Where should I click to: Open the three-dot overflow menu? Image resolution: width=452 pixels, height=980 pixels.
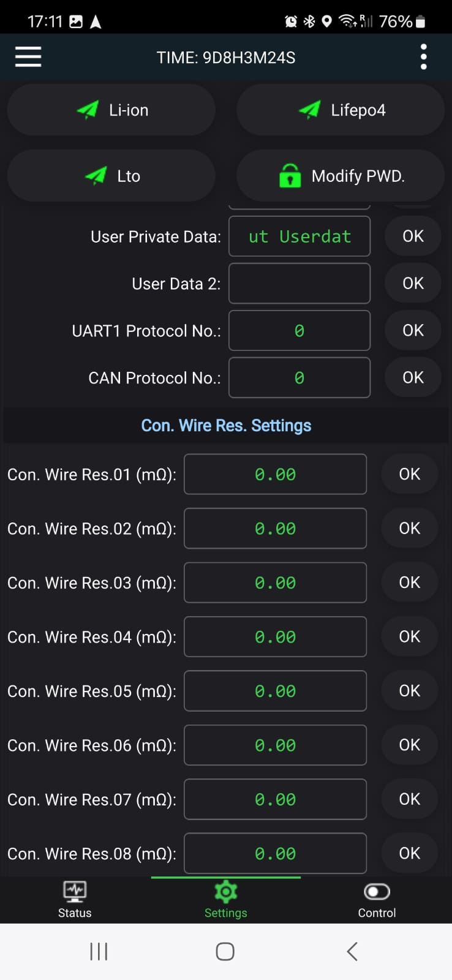[x=423, y=57]
